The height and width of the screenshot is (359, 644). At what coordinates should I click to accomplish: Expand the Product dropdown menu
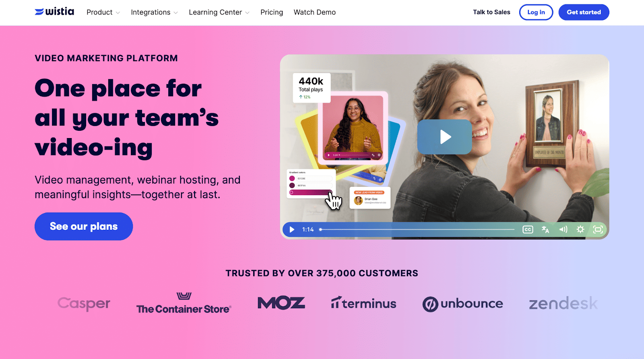point(103,12)
